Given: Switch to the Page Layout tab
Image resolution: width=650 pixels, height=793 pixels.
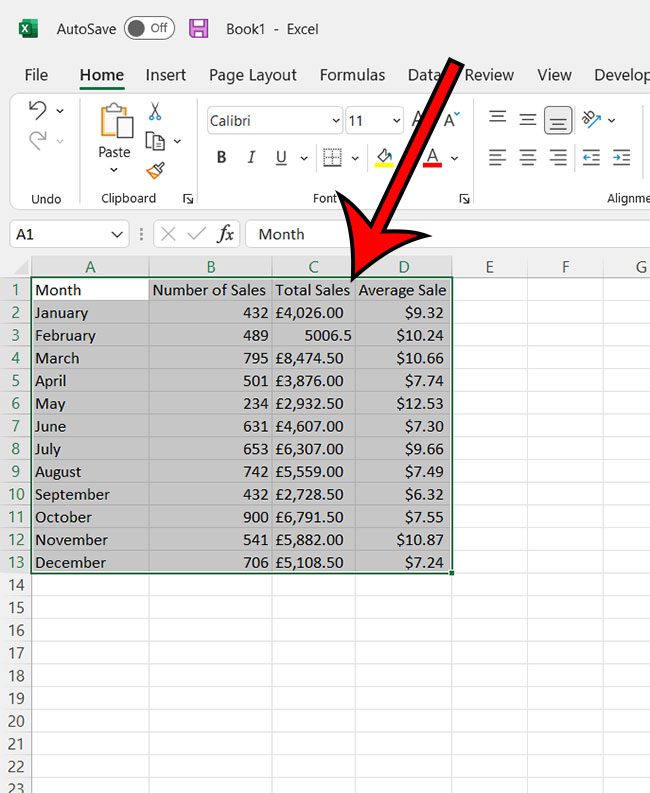Looking at the screenshot, I should click(253, 75).
